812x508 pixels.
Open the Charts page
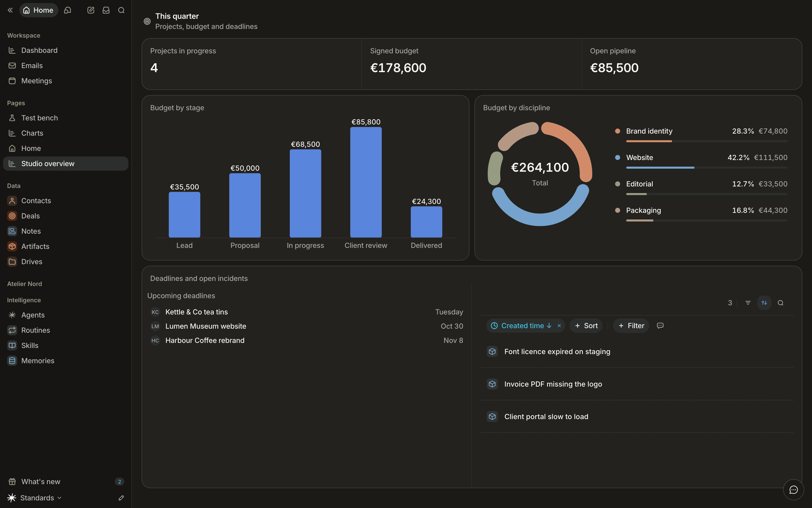(66, 133)
